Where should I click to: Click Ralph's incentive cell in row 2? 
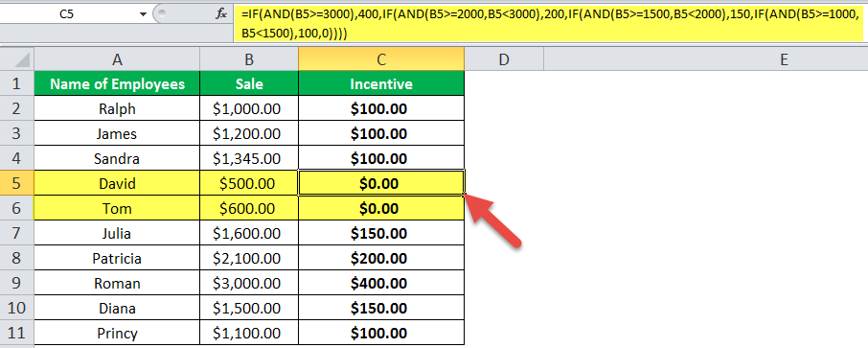click(x=381, y=108)
